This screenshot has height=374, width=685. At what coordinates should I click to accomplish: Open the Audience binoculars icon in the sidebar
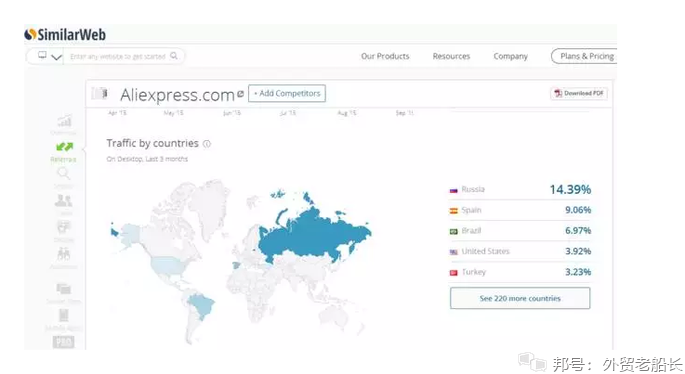(63, 253)
